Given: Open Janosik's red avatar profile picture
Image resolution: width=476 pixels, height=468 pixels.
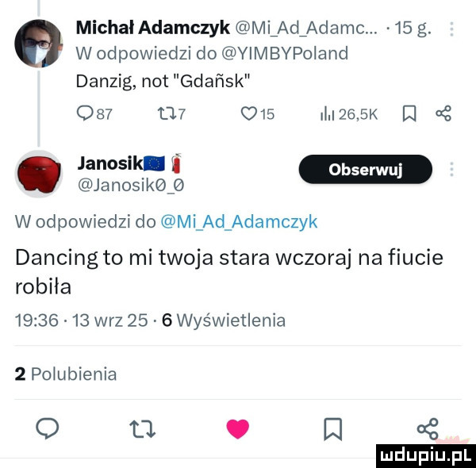Looking at the screenshot, I should [38, 174].
